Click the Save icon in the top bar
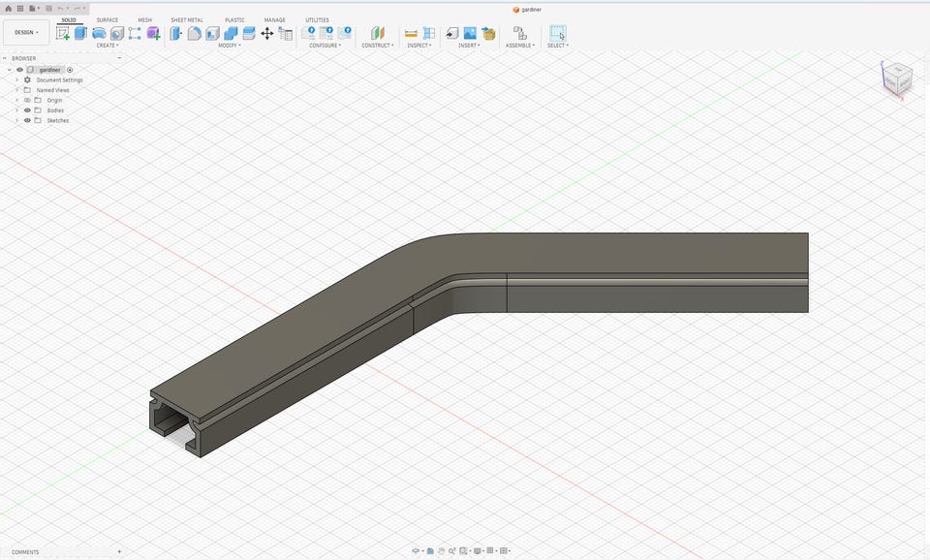This screenshot has height=560, width=930. pyautogui.click(x=48, y=9)
